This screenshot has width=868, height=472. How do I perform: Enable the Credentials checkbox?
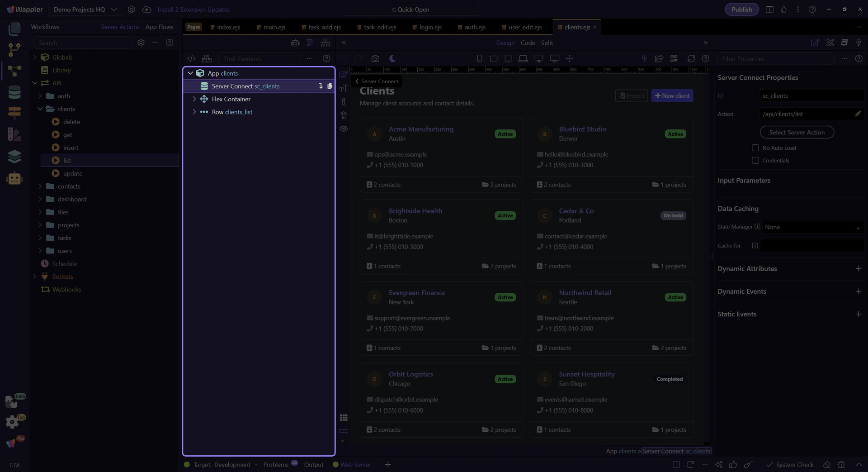[x=755, y=161]
